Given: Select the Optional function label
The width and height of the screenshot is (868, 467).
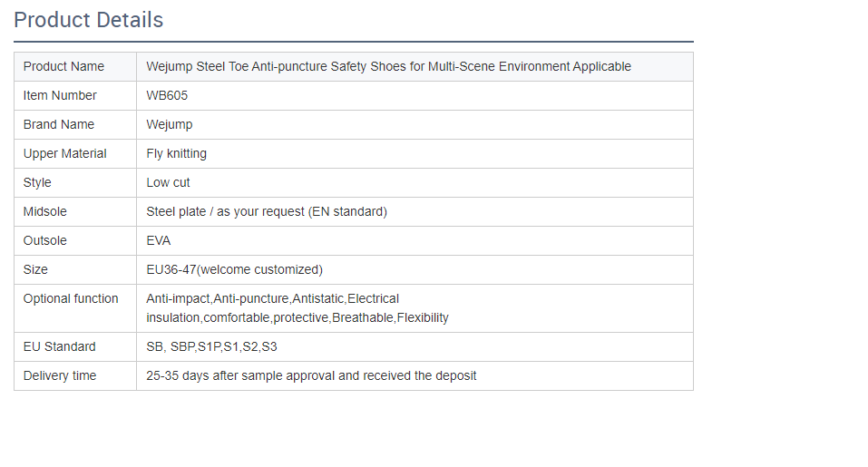Looking at the screenshot, I should click(71, 298).
